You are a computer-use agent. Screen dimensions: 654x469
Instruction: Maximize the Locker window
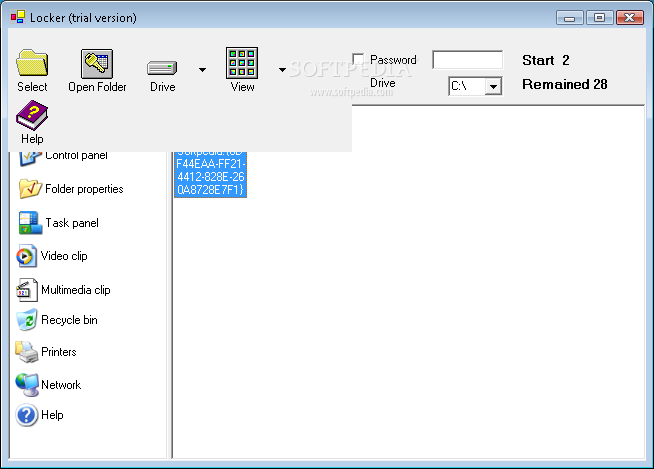599,18
